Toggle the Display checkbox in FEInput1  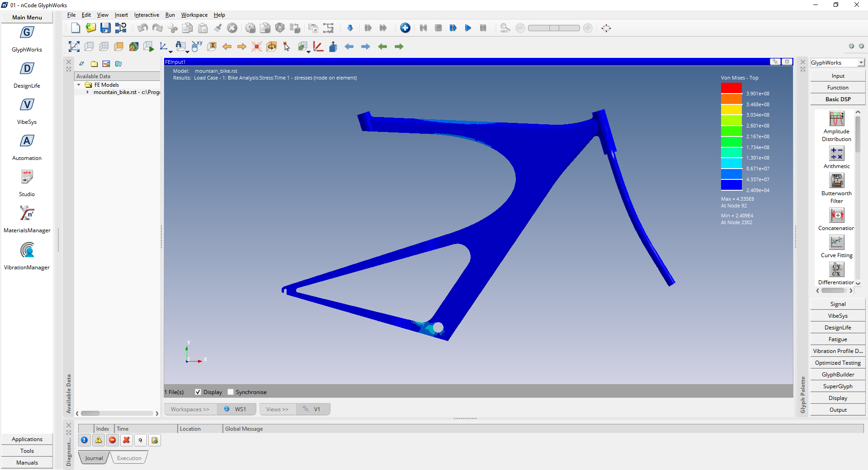(198, 392)
